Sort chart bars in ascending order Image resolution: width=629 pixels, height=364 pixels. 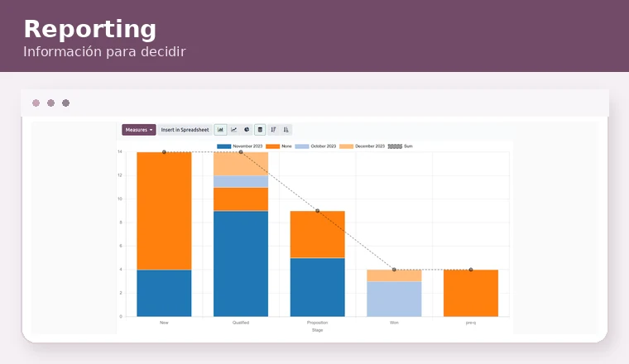click(x=286, y=130)
